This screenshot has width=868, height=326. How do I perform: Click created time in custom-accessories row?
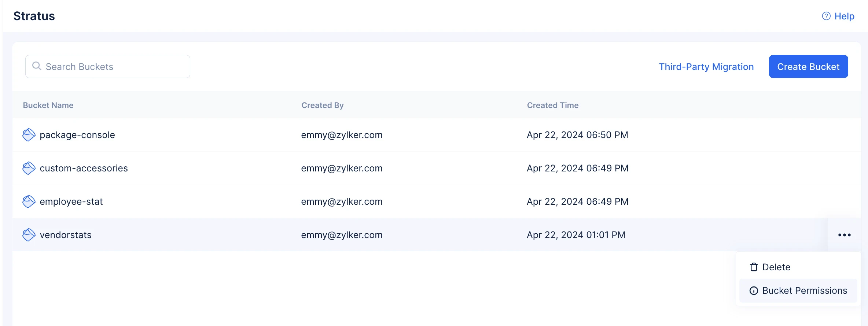point(577,168)
